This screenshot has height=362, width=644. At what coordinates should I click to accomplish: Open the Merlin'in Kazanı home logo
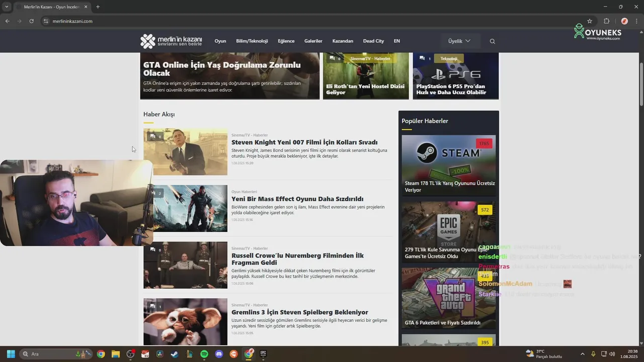171,41
